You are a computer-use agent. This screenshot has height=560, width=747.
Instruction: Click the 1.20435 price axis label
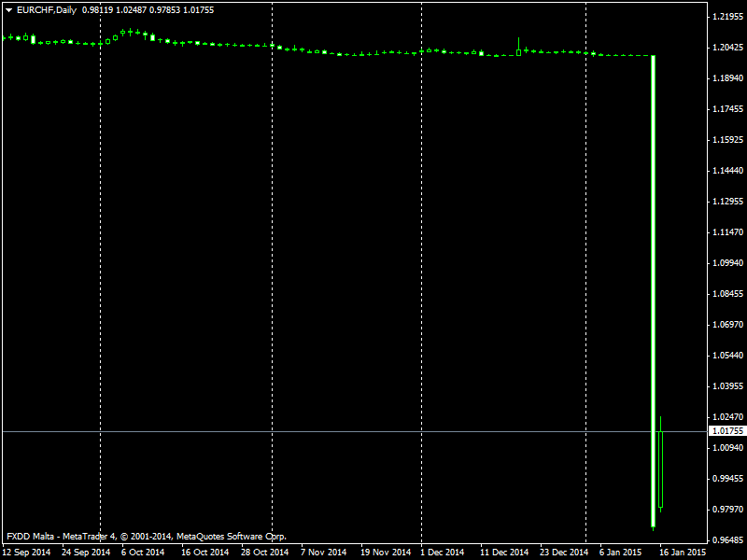point(726,48)
